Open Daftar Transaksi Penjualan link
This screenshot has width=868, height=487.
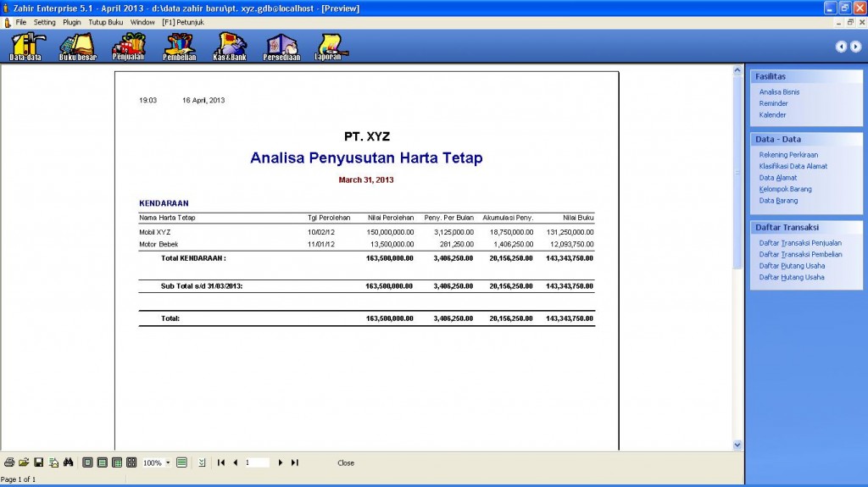tap(800, 242)
